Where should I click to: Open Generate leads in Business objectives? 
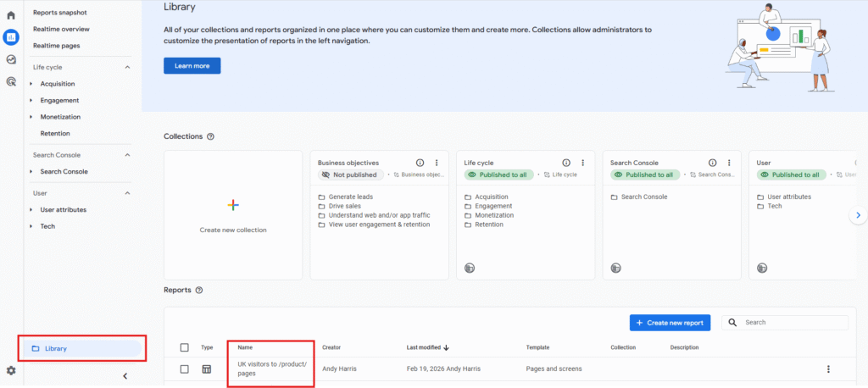coord(350,197)
